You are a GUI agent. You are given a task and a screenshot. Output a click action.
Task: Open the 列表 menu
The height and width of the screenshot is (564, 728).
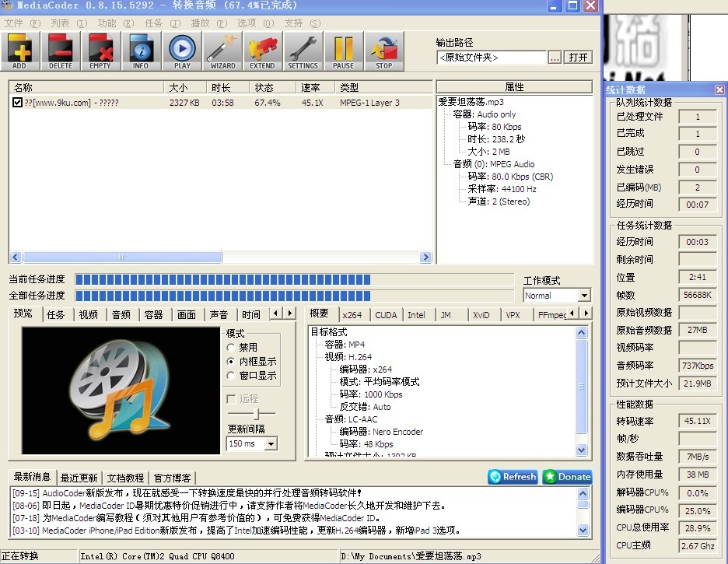click(x=68, y=23)
